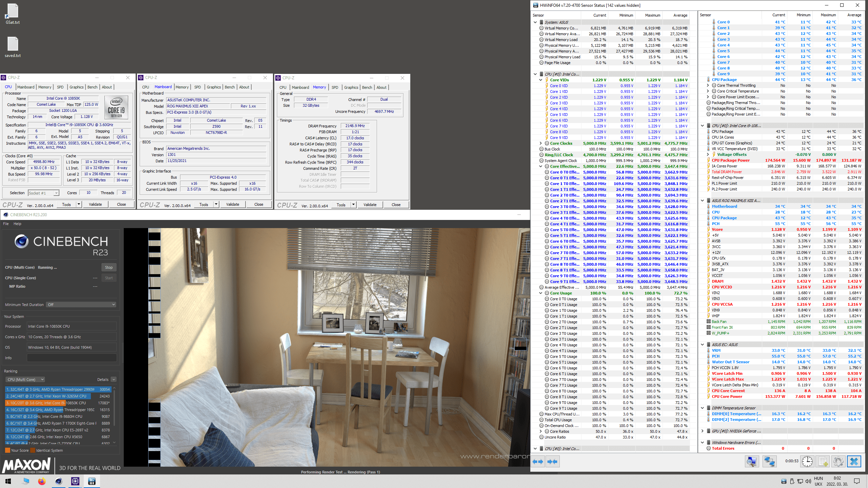Open Selection Socket #1 dropdown
868x488 pixels.
tap(43, 193)
